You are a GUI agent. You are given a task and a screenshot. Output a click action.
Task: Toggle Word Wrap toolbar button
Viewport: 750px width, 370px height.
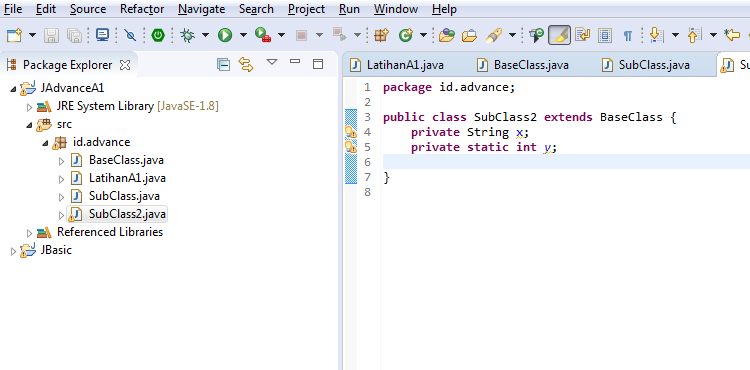point(583,35)
